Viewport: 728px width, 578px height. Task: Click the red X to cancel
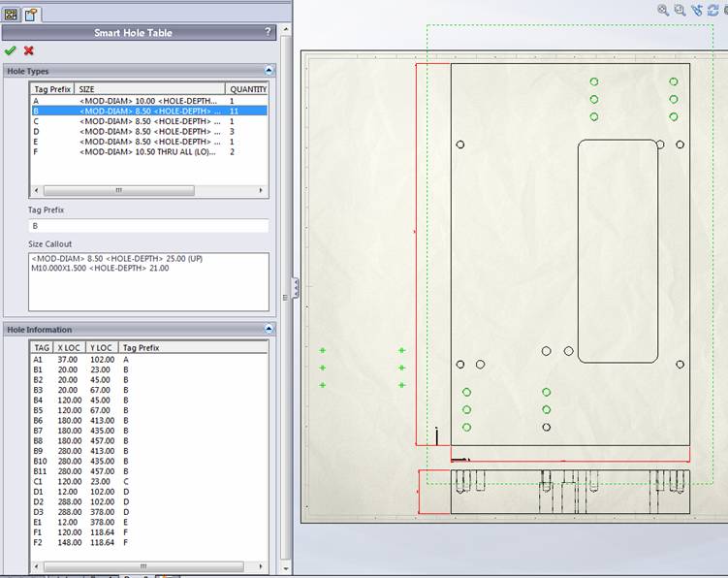click(x=29, y=50)
